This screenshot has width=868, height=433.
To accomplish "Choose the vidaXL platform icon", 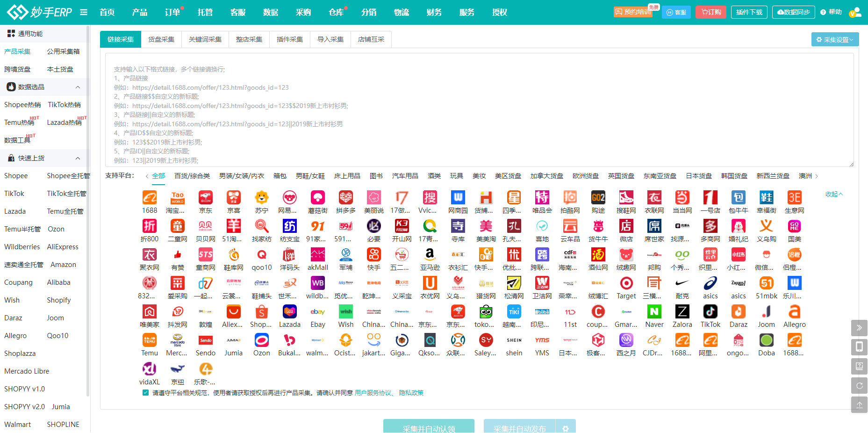I will pos(150,369).
